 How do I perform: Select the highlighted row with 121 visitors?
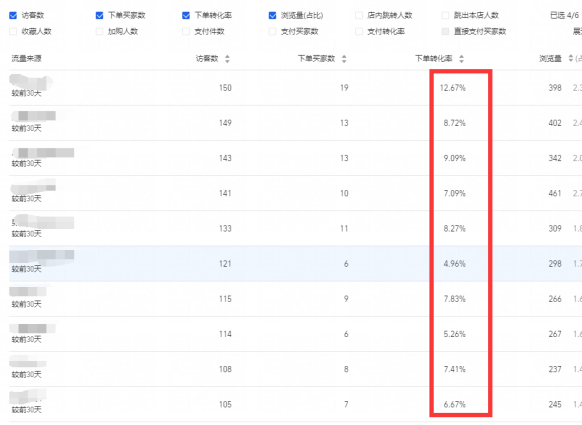295,264
